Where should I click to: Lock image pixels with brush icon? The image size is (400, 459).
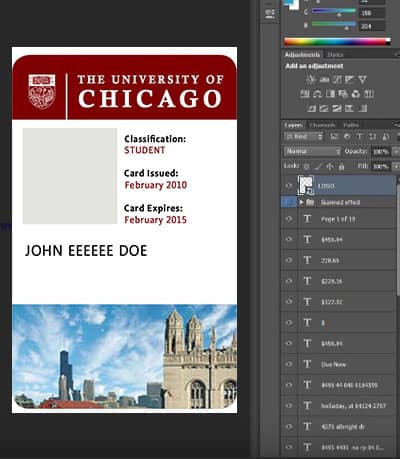[x=318, y=166]
